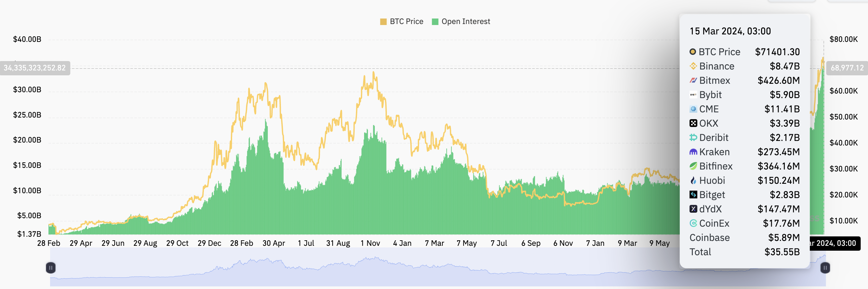The width and height of the screenshot is (868, 289).
Task: Click the CoinEx icon in tooltip
Action: coord(693,223)
